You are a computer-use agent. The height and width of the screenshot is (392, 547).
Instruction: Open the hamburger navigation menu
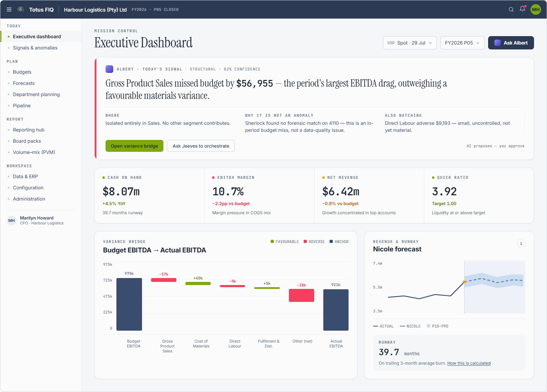click(x=9, y=9)
